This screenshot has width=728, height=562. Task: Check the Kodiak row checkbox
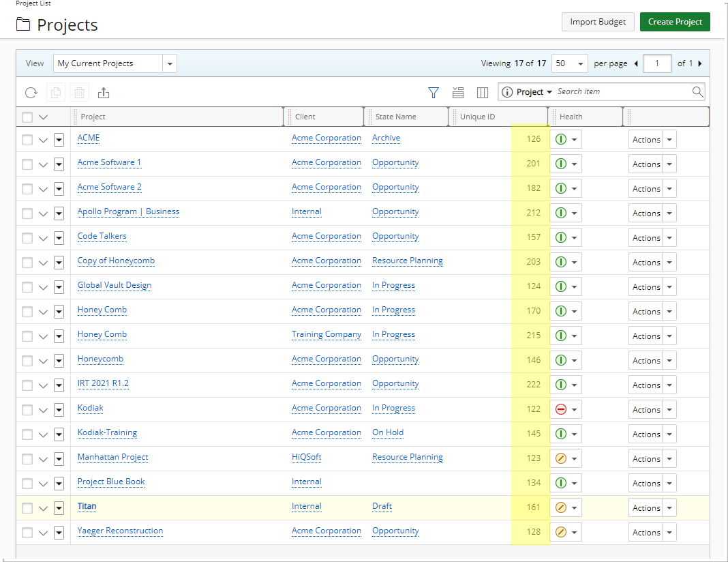pos(27,410)
